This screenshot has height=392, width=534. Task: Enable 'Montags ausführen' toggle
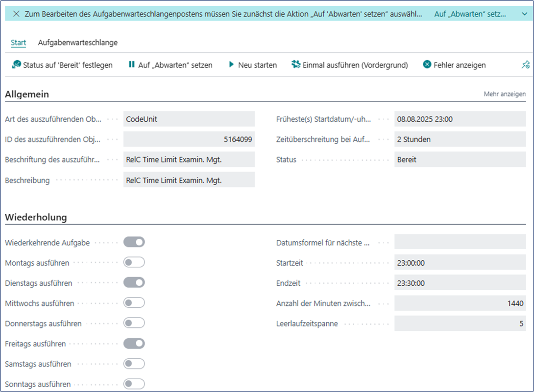pos(134,263)
